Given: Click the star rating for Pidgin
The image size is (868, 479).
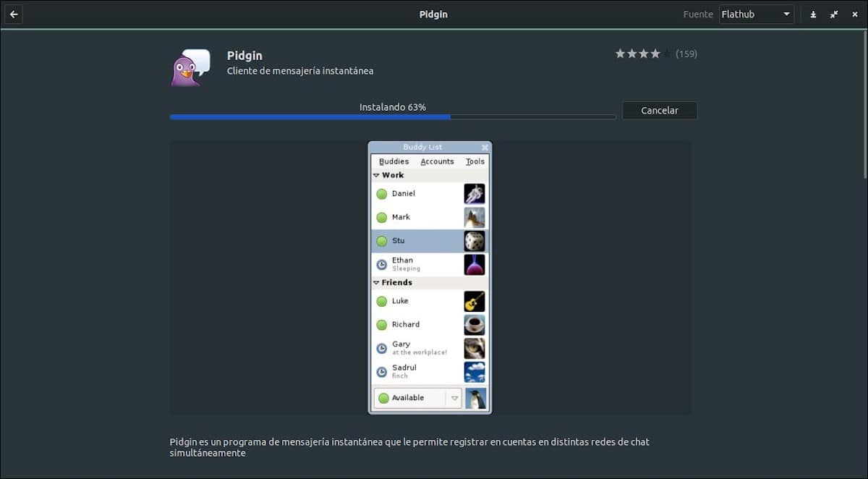Looking at the screenshot, I should tap(642, 54).
